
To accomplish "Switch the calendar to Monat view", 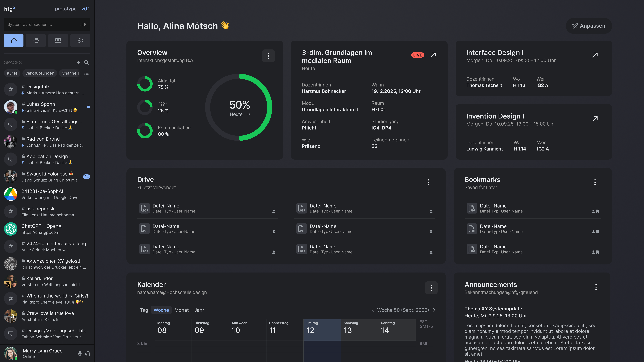I will (x=181, y=310).
